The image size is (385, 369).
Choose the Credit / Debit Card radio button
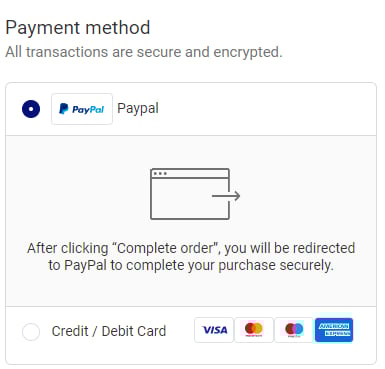[x=31, y=331]
